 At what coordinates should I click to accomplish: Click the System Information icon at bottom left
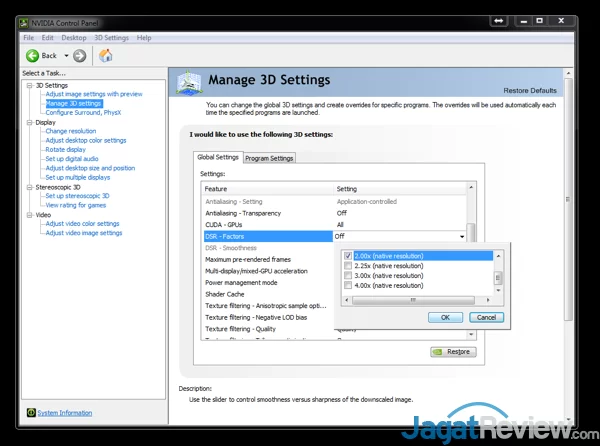(29, 413)
